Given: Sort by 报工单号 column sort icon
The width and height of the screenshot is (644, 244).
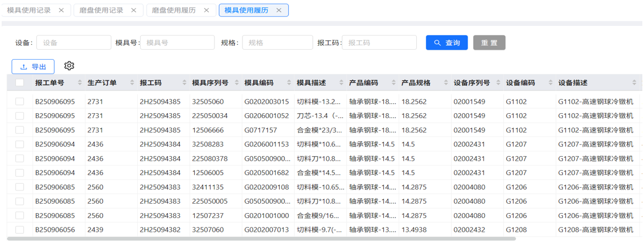Looking at the screenshot, I should 79,83.
